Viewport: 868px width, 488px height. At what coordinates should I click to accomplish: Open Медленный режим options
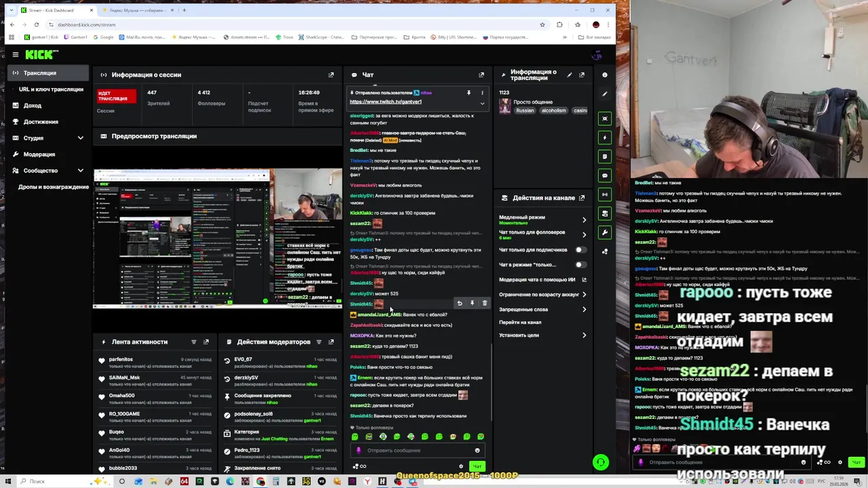[542, 220]
